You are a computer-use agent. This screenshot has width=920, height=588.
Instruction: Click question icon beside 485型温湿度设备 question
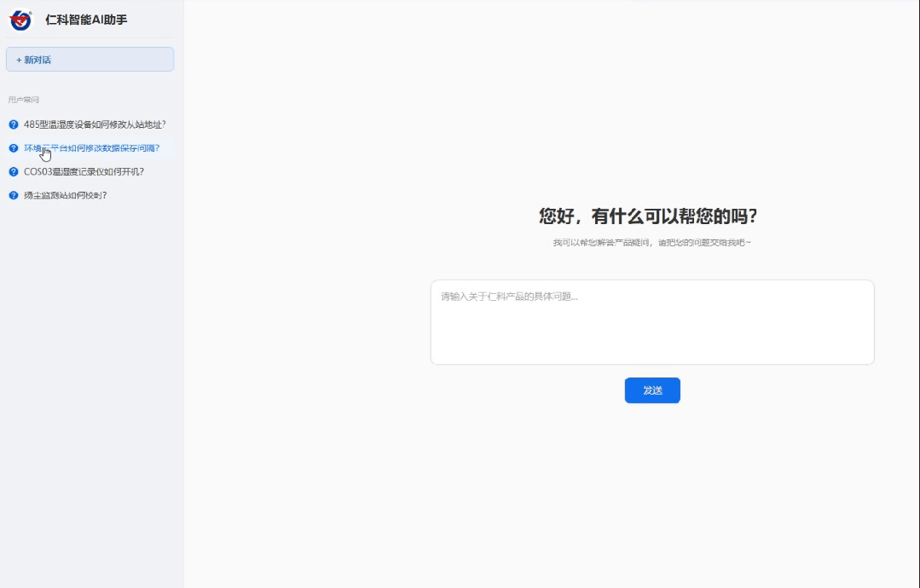pos(14,124)
